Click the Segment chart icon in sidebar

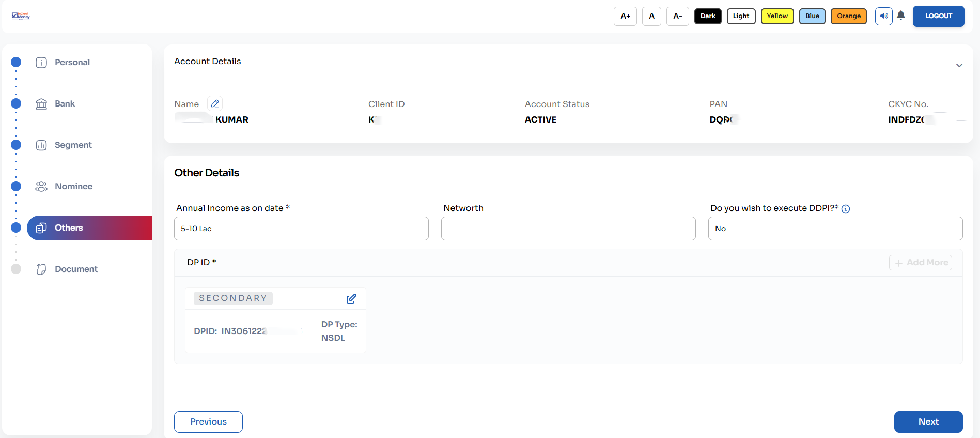(41, 145)
